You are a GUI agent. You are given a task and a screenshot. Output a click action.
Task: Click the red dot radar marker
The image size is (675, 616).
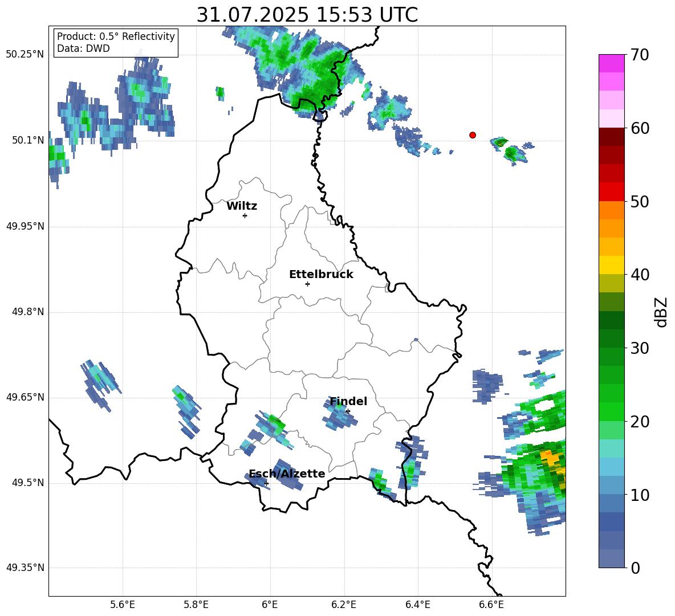[472, 135]
